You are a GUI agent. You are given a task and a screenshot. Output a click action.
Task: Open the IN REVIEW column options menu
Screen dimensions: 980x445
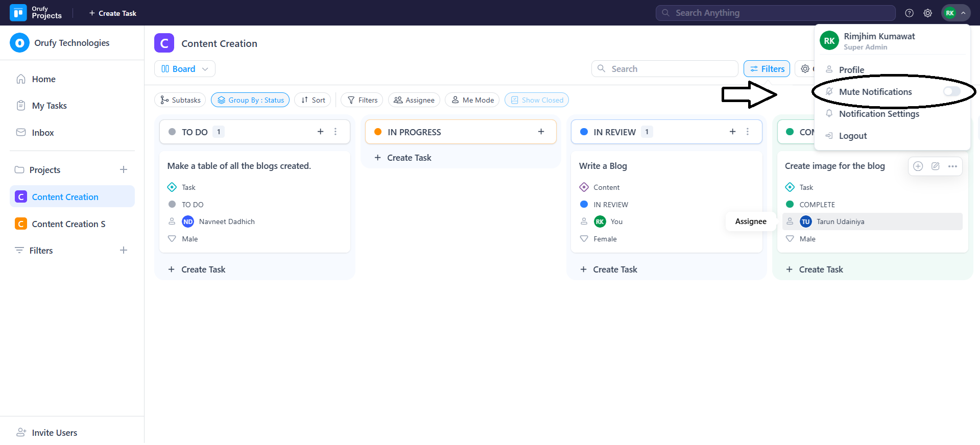pyautogui.click(x=747, y=132)
